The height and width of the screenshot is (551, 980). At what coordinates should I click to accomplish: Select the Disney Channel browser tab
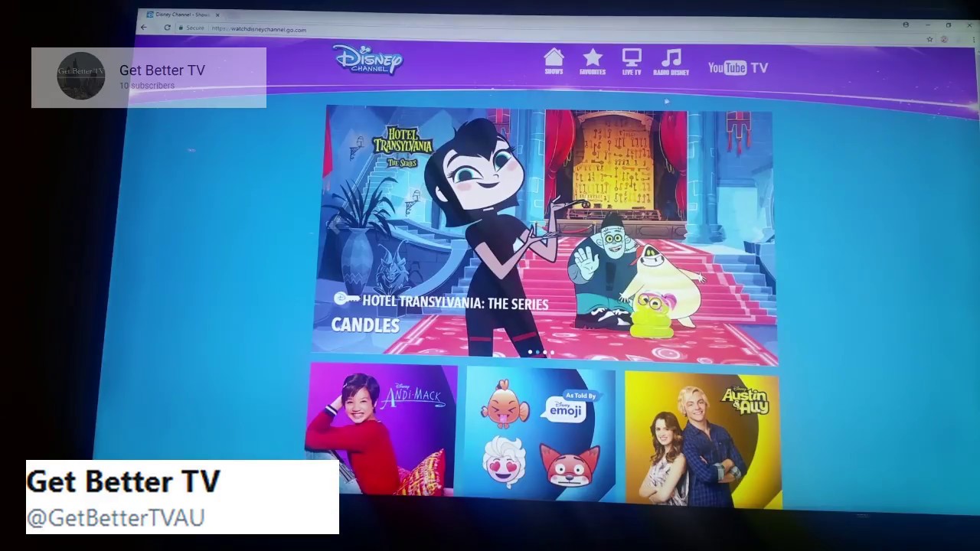coord(182,15)
